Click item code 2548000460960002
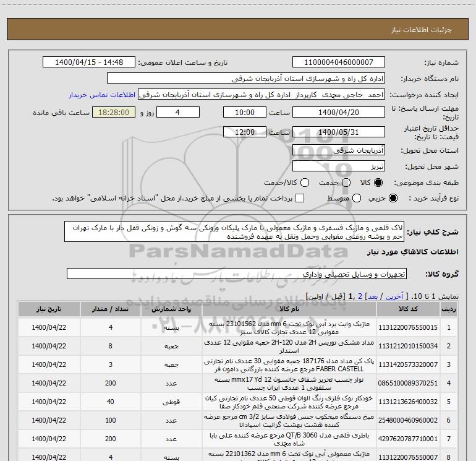Viewport: 476px width, 461px height. pyautogui.click(x=408, y=420)
